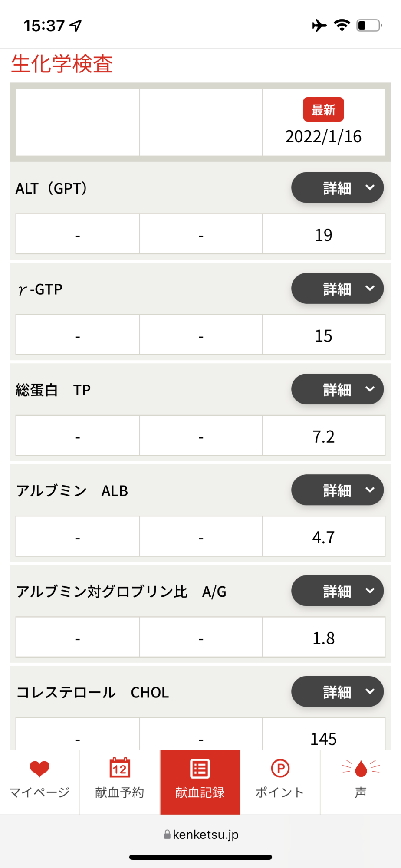Tap the kenketsu.jp address bar
The width and height of the screenshot is (401, 868).
pyautogui.click(x=201, y=834)
